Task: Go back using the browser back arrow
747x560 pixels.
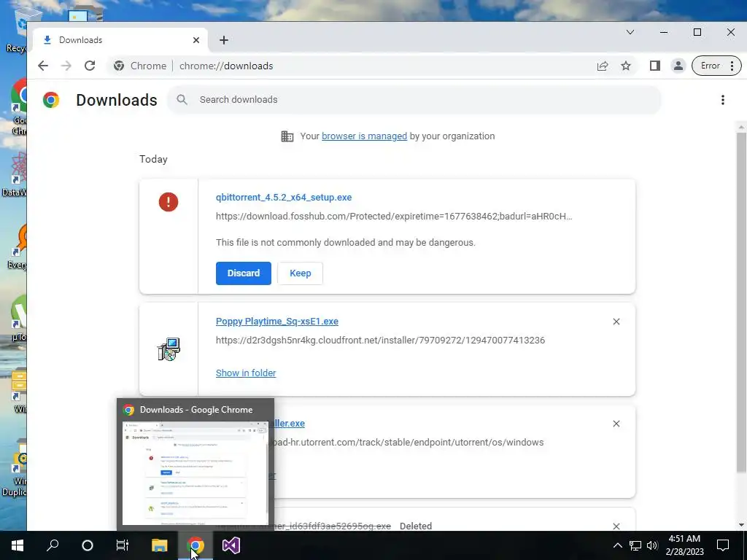Action: pyautogui.click(x=43, y=66)
